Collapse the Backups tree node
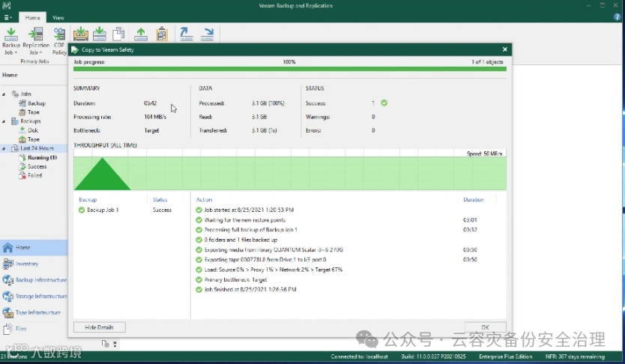The width and height of the screenshot is (625, 364). (4, 121)
